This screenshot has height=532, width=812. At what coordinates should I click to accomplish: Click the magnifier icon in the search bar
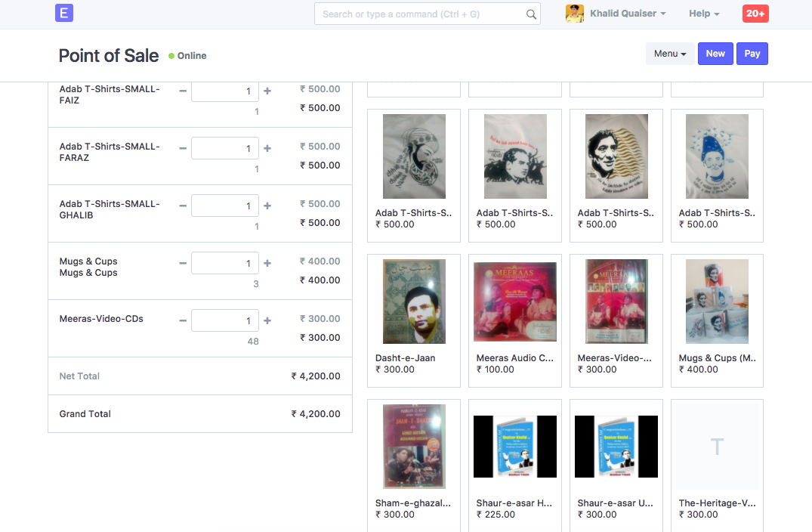[531, 14]
